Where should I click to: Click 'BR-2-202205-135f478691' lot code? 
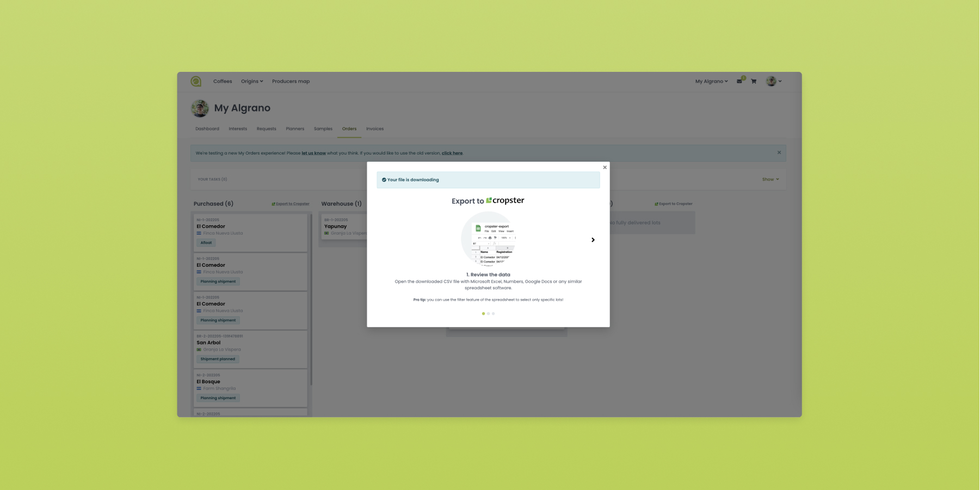pyautogui.click(x=220, y=336)
